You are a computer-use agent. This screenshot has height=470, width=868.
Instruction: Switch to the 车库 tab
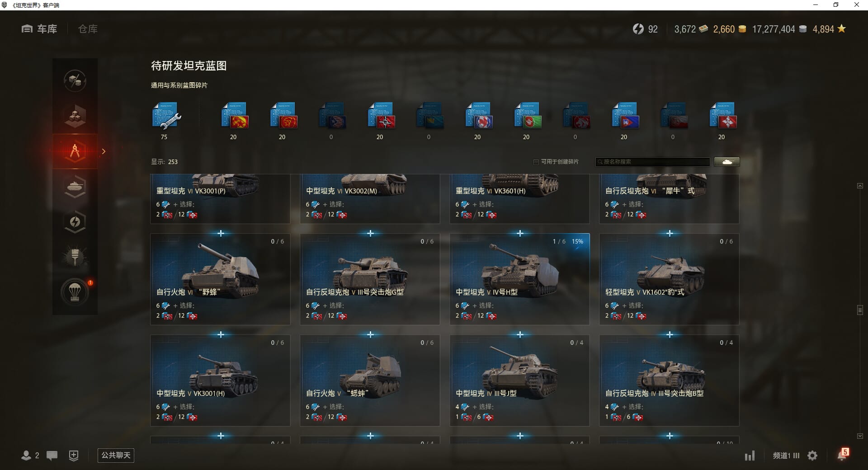[x=40, y=29]
